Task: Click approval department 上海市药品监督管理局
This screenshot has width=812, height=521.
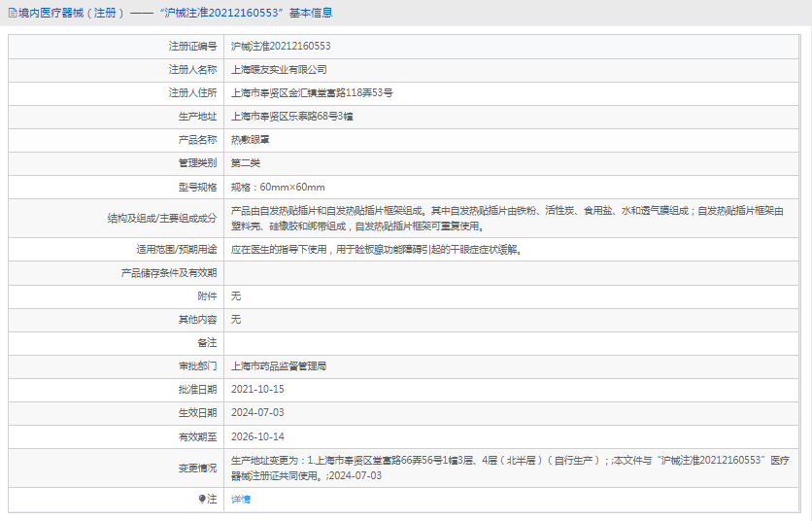Action: [x=279, y=366]
